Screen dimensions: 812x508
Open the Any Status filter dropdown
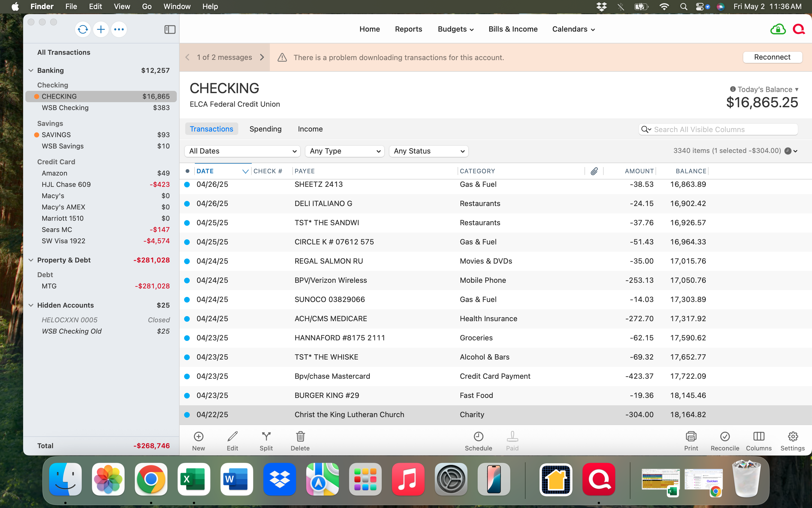[429, 151]
